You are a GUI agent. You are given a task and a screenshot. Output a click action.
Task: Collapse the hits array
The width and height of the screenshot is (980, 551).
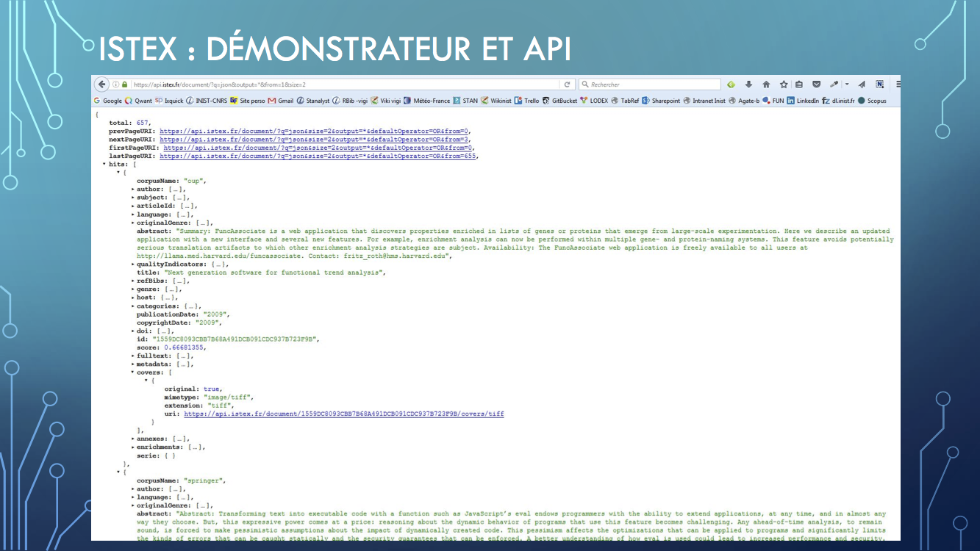pos(104,165)
